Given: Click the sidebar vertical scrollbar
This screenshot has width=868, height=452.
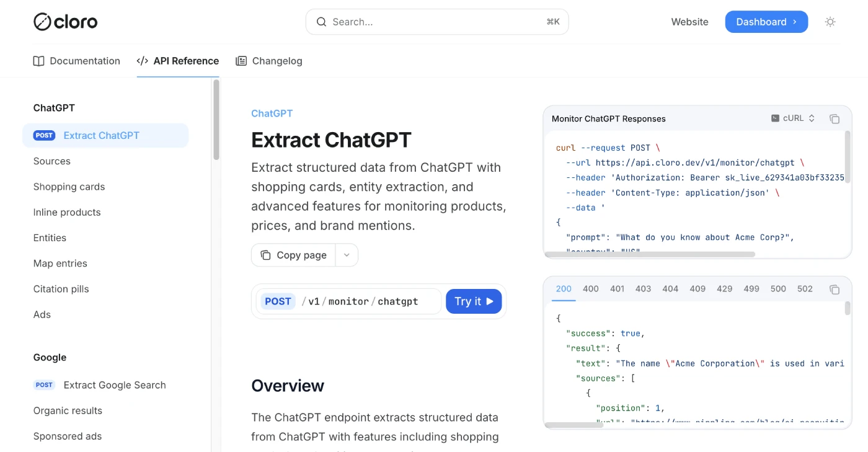Looking at the screenshot, I should tap(216, 119).
